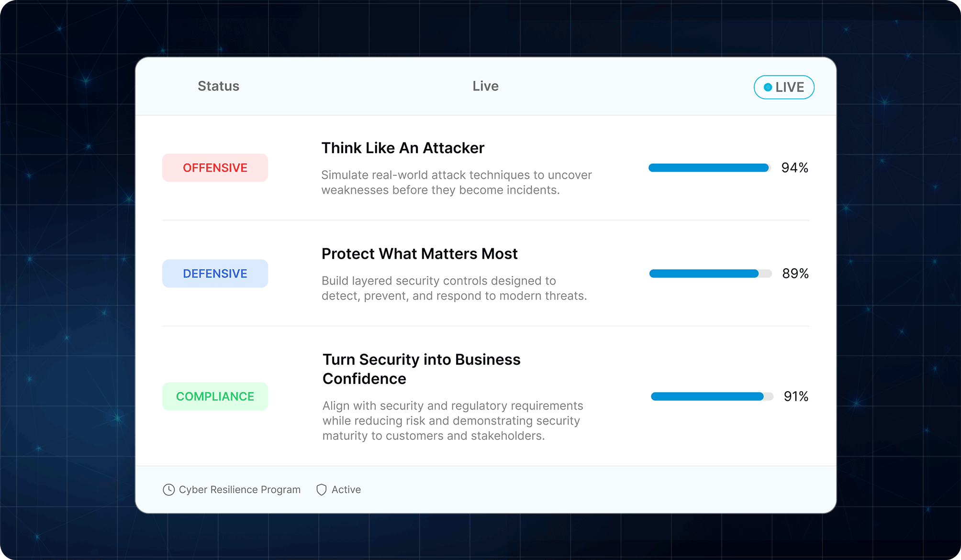Screen dimensions: 961x560
Task: Open Protect What Matters Most title
Action: 419,254
